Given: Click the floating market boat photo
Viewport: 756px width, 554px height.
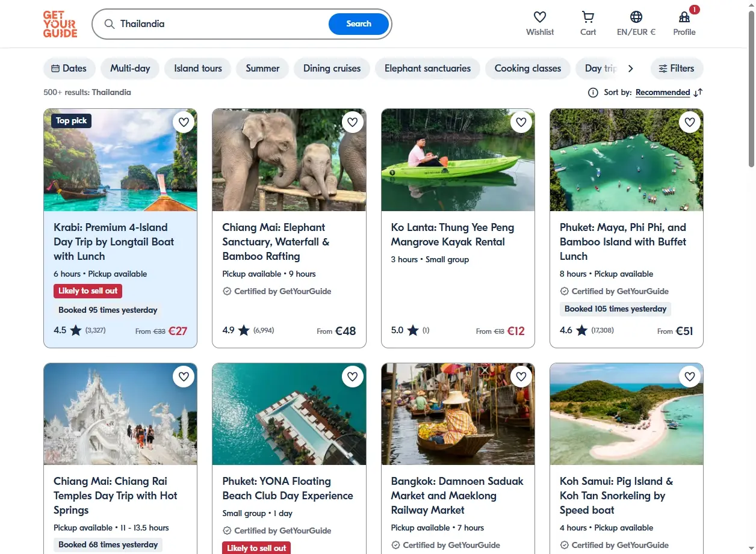Looking at the screenshot, I should pos(458,414).
